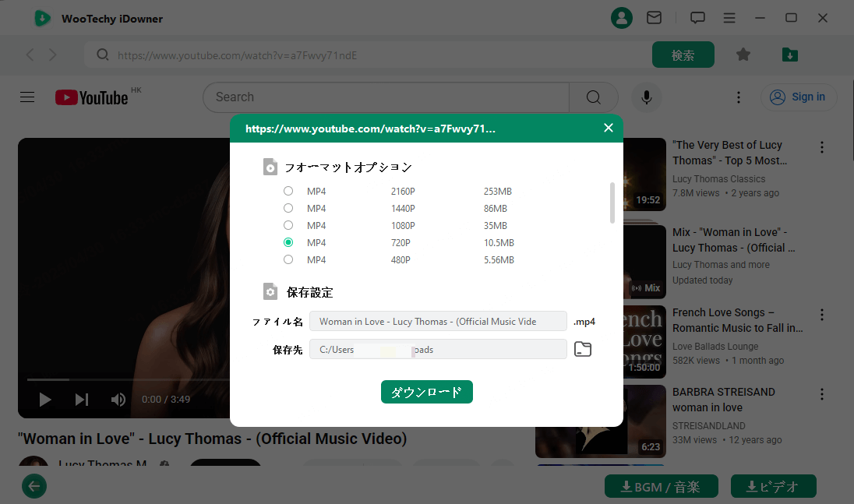Open the mail inbox icon
The width and height of the screenshot is (854, 504).
(x=654, y=18)
